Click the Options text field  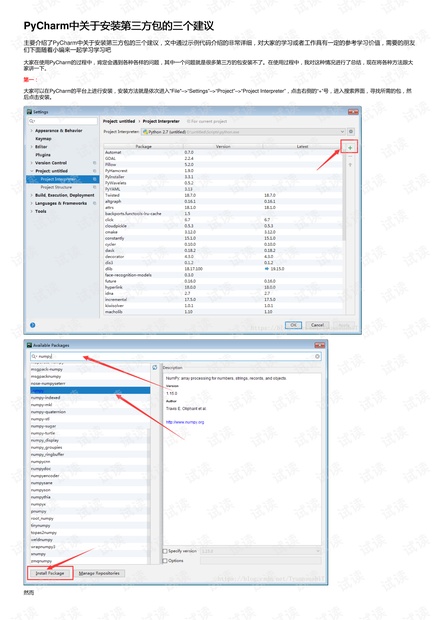(x=261, y=561)
